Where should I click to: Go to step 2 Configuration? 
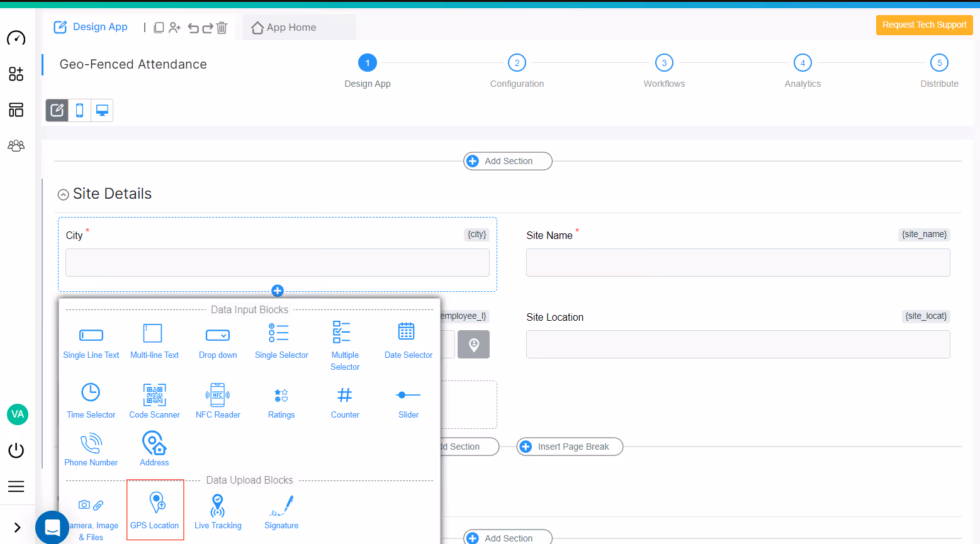coord(517,63)
